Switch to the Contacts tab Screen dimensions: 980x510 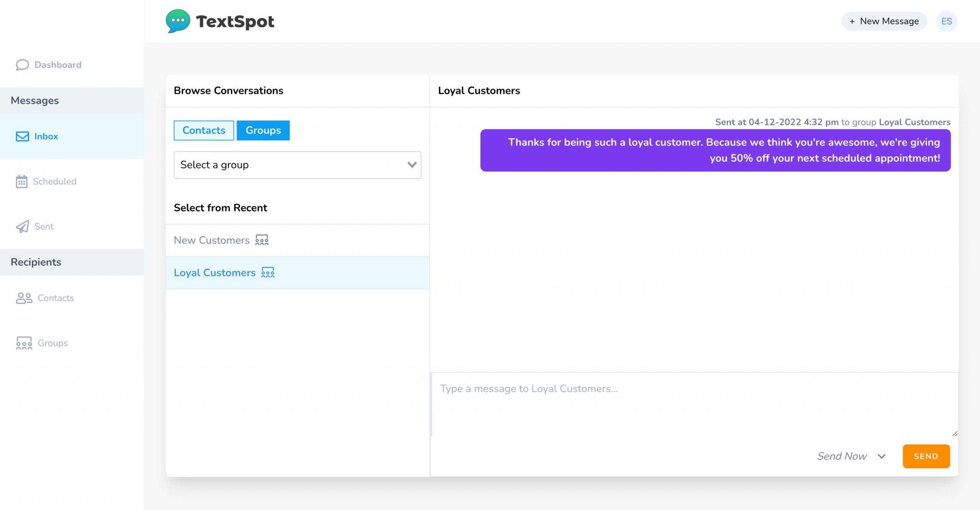pyautogui.click(x=204, y=130)
